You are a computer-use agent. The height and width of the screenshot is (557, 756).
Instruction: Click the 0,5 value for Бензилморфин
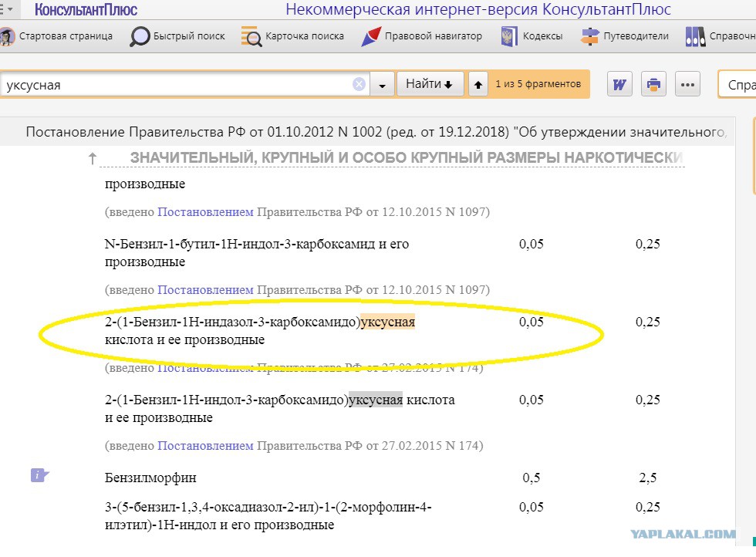[x=532, y=478]
